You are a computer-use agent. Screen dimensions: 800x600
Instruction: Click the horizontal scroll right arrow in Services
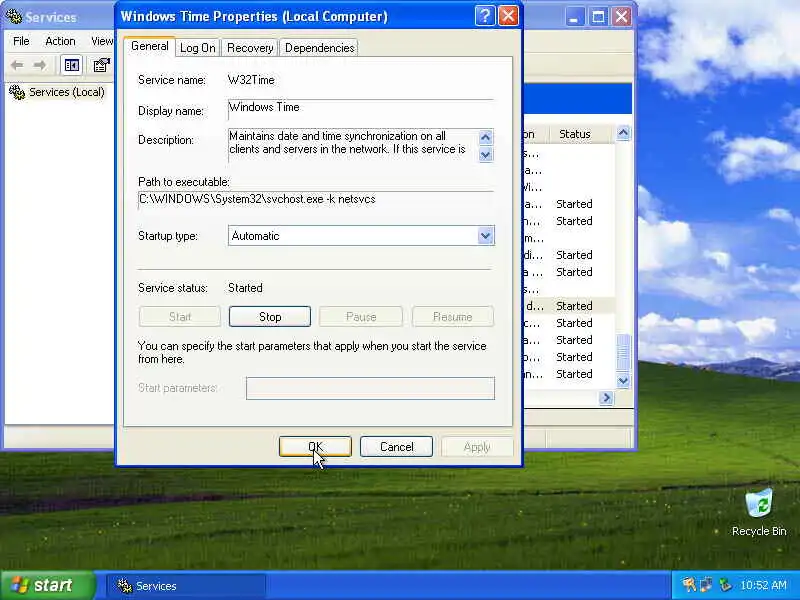tap(606, 398)
